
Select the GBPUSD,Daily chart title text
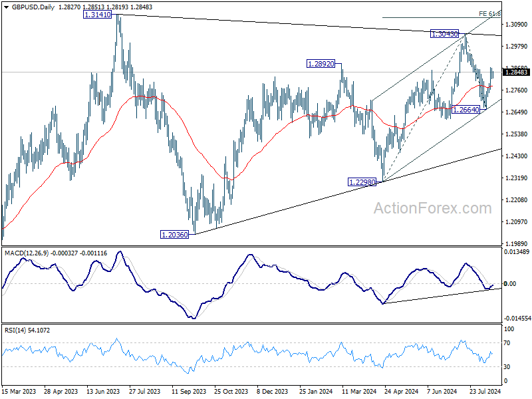coord(33,7)
